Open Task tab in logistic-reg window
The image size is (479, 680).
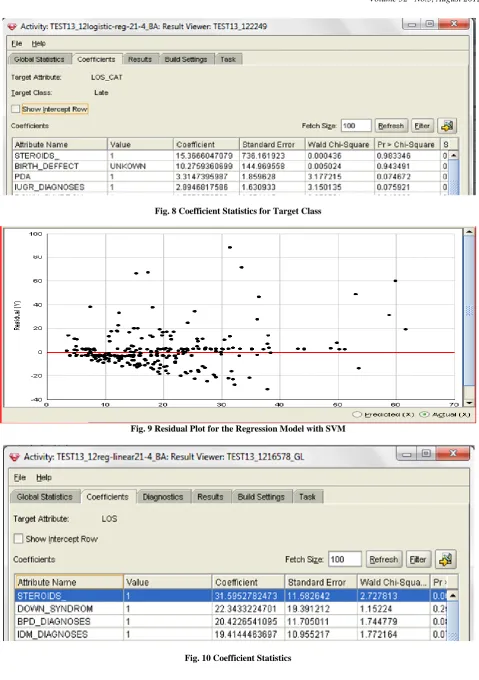click(x=228, y=59)
